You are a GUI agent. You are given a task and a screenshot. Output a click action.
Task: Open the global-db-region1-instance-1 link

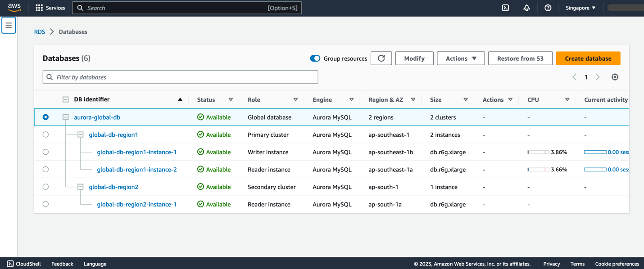(137, 152)
